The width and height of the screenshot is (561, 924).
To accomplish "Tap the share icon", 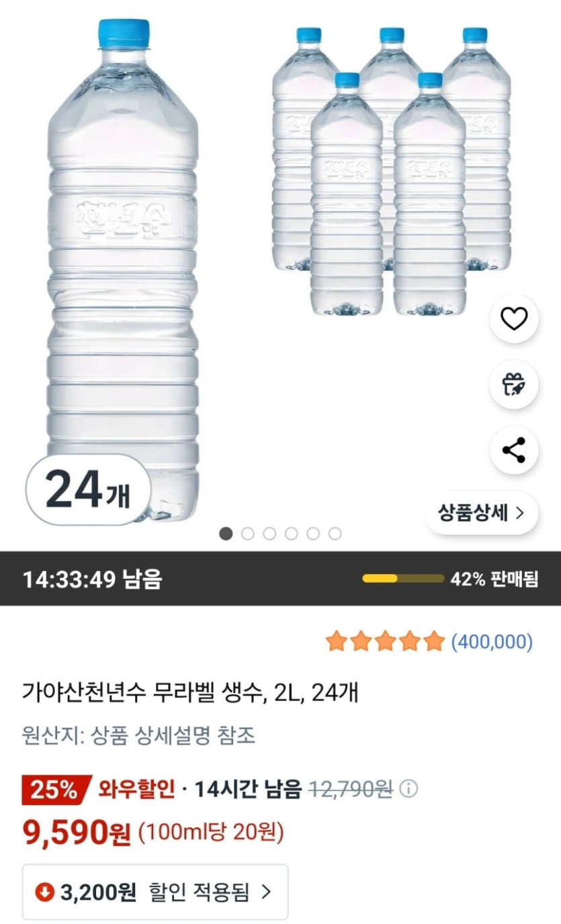I will (514, 451).
